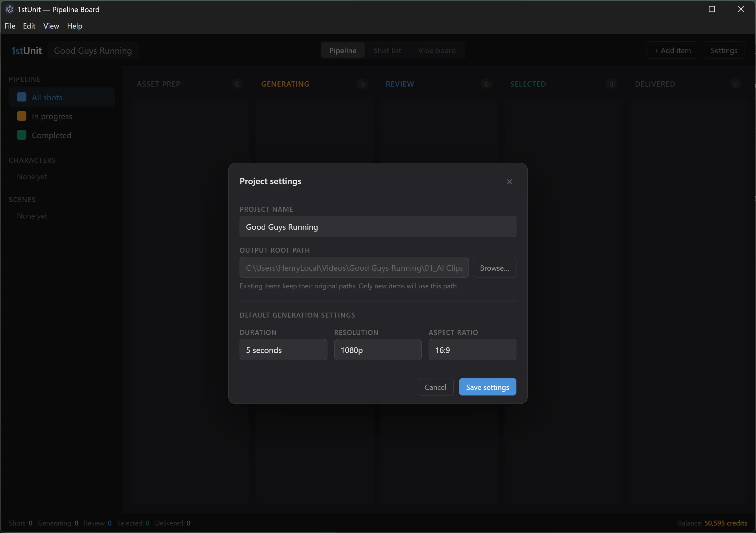Click the DELIVERED column header

point(655,84)
